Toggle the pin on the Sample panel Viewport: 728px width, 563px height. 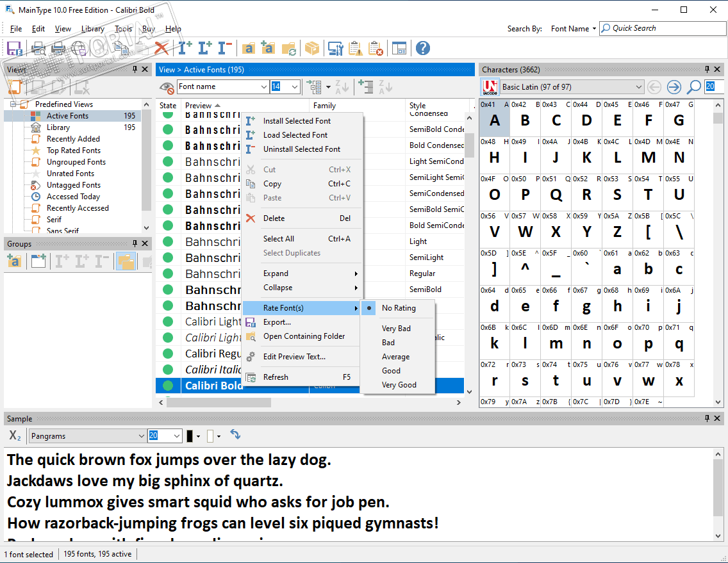[x=707, y=418]
